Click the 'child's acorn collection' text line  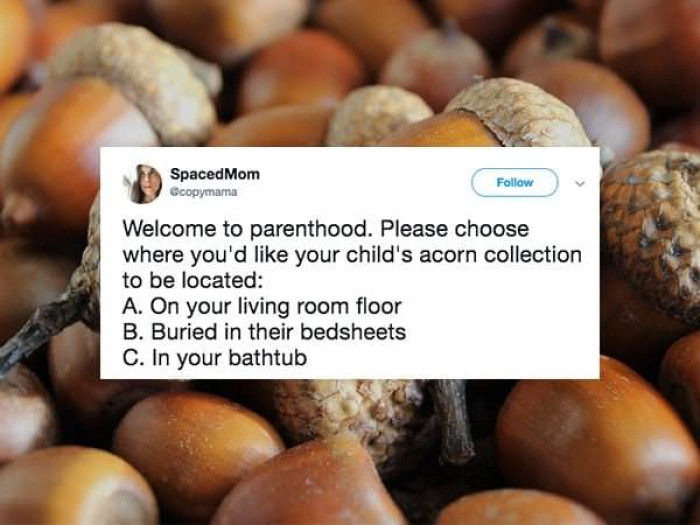click(x=352, y=255)
